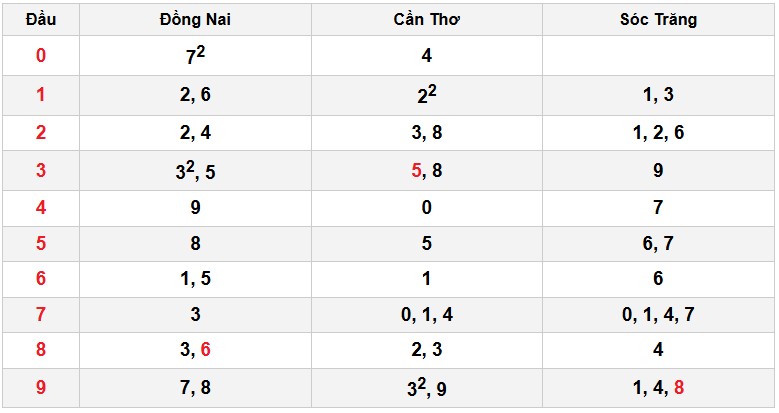Click Cần Thơ cell in row 1
779x413 pixels.
coord(427,95)
